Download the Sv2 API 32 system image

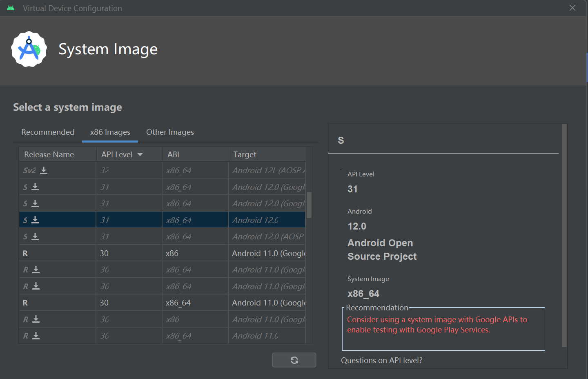44,170
